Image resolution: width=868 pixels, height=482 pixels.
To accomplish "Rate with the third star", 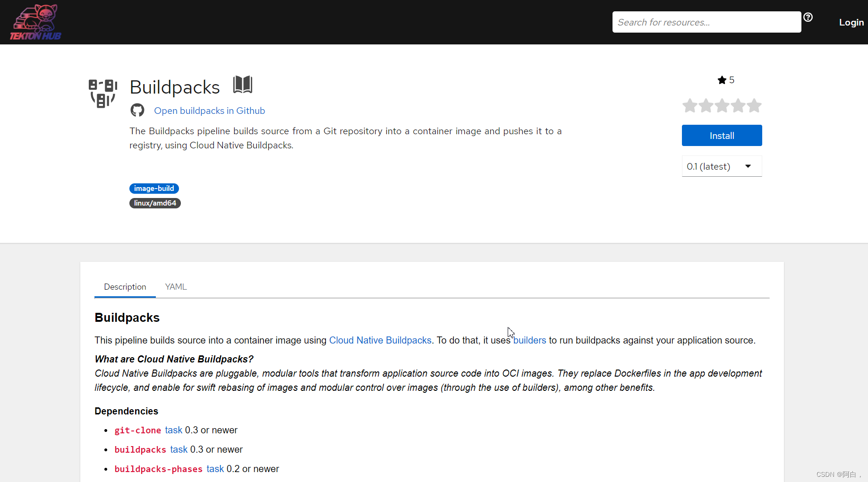I will pos(722,105).
